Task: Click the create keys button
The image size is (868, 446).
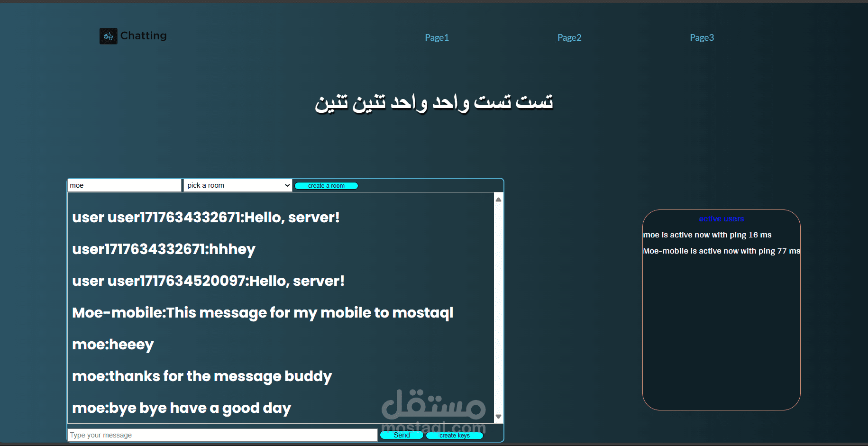Action: [455, 436]
